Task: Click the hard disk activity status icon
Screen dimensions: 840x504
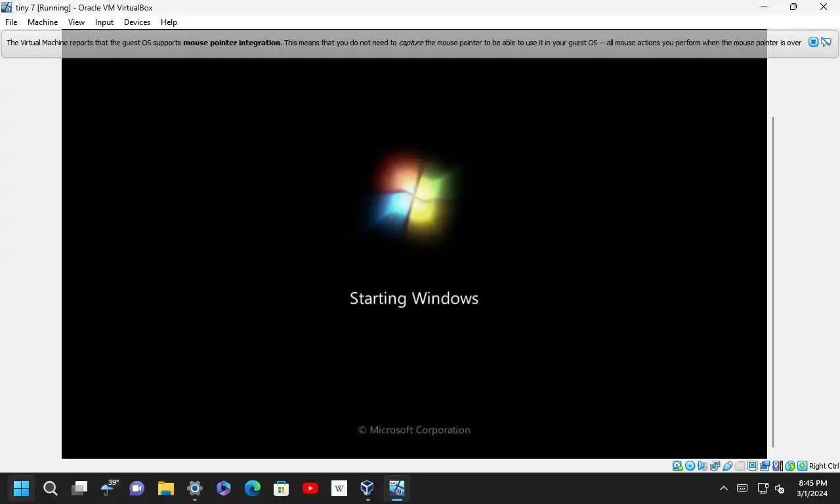Action: (678, 466)
